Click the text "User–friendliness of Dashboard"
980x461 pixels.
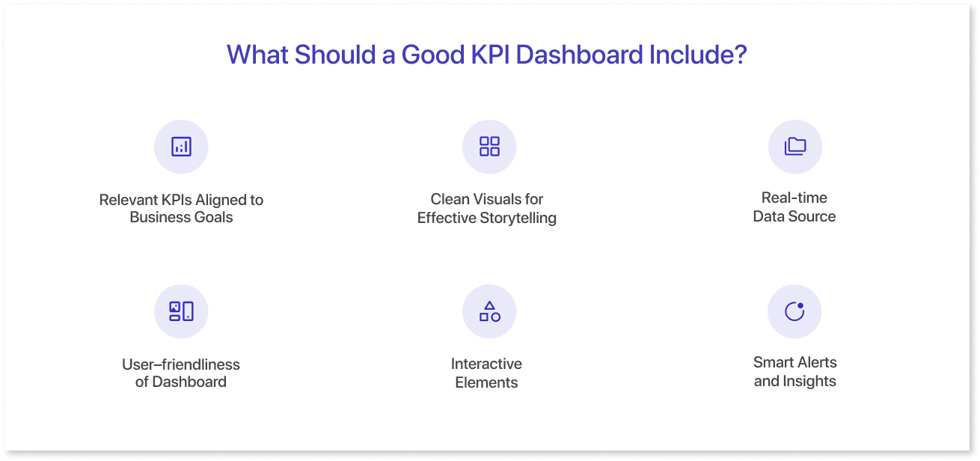pos(181,373)
